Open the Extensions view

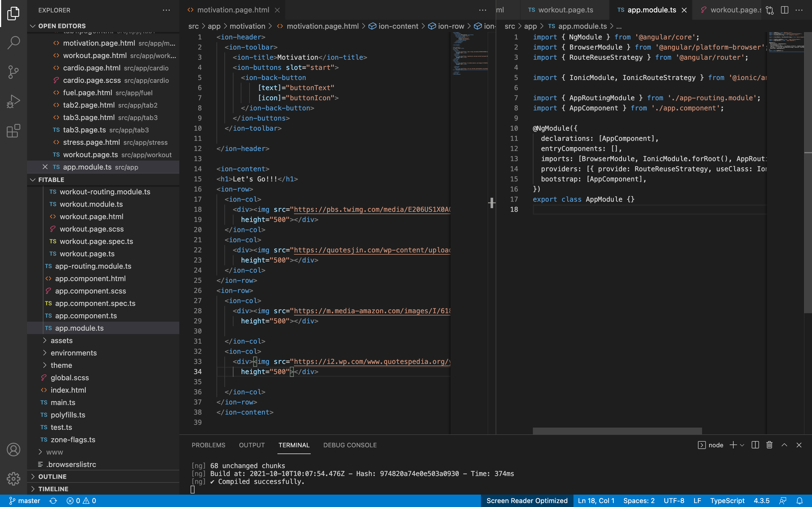point(14,131)
